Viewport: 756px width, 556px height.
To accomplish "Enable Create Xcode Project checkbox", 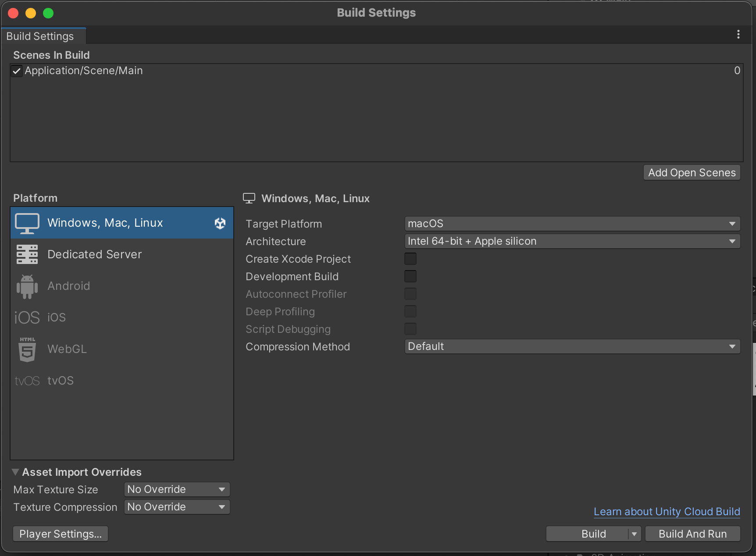I will pyautogui.click(x=410, y=259).
